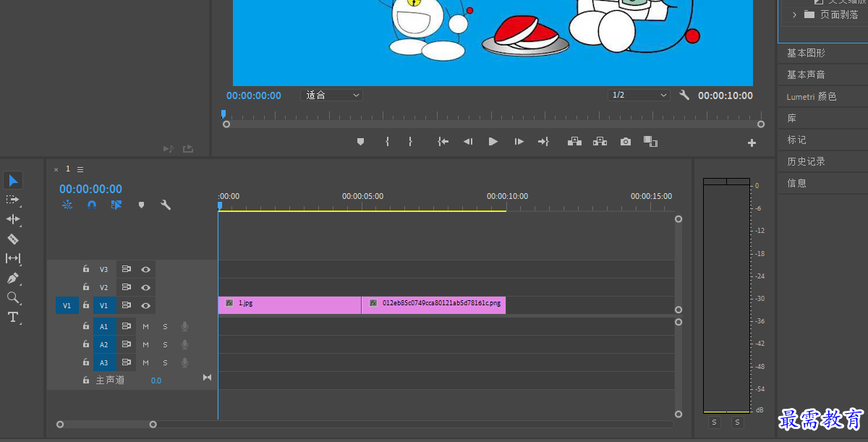Mute track A3
Screen dimensions: 868x442
tap(145, 362)
